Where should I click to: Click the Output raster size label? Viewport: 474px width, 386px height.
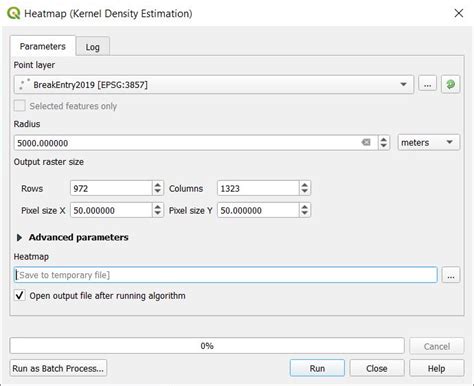(49, 162)
